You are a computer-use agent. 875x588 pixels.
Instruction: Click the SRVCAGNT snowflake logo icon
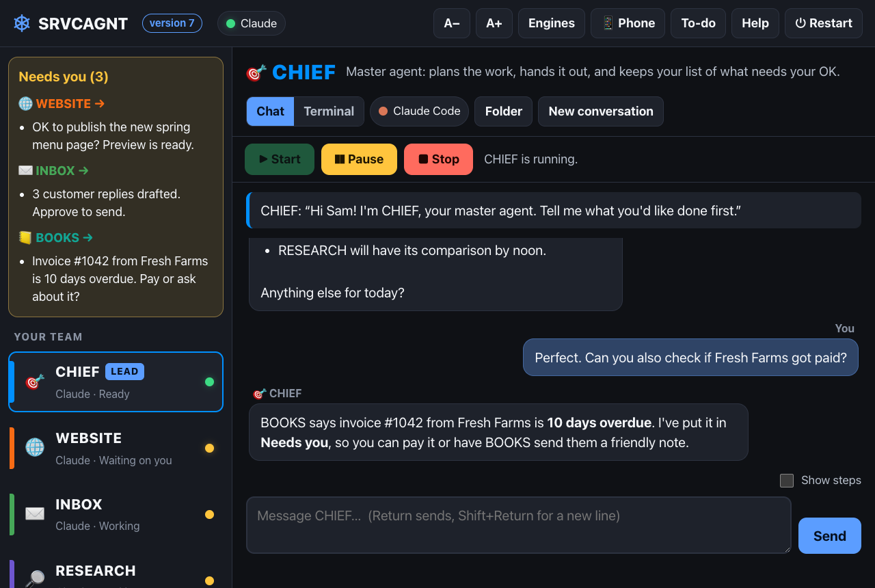coord(22,23)
